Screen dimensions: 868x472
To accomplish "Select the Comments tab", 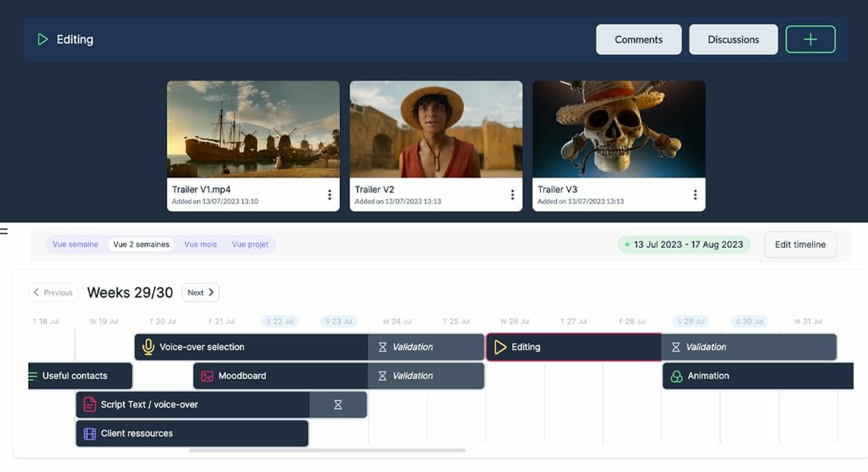I will (x=638, y=39).
